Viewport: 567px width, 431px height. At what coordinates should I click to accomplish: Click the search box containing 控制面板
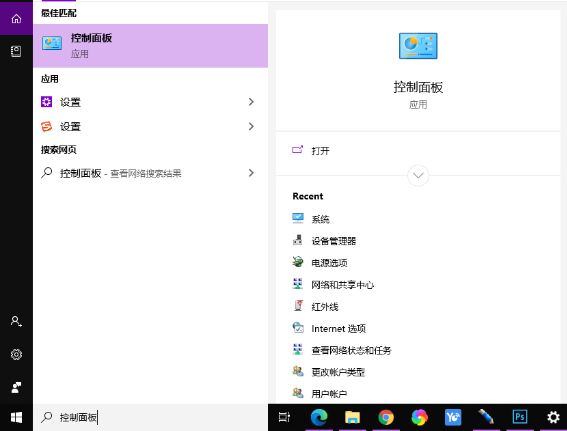150,417
